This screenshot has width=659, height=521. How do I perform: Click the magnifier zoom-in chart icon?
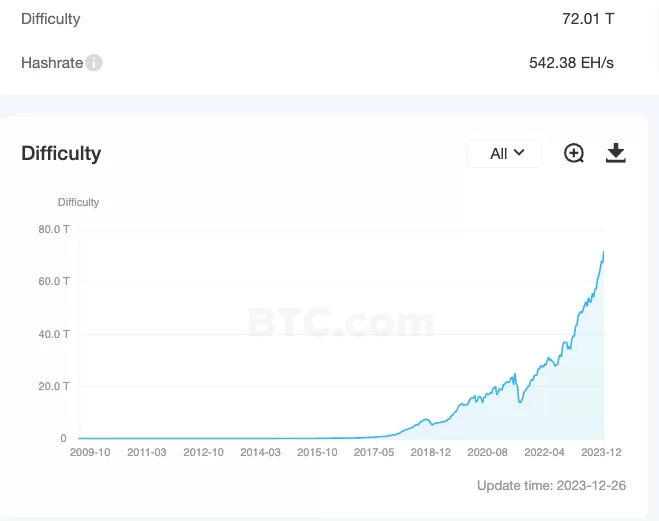574,153
